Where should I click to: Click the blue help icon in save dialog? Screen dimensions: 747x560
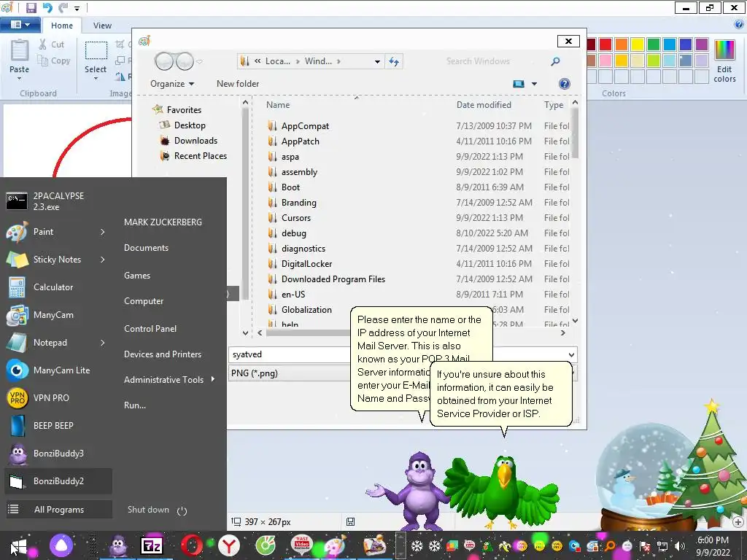click(x=565, y=84)
